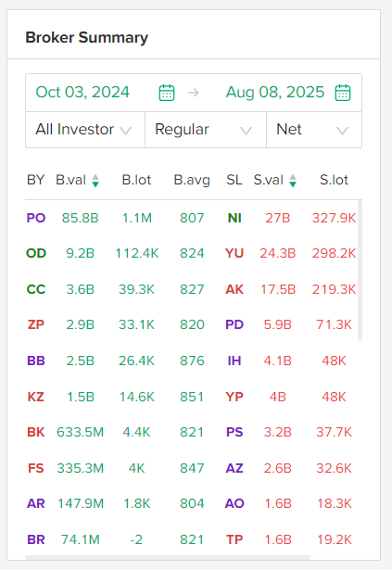Open seller broker YU details

(x=234, y=253)
